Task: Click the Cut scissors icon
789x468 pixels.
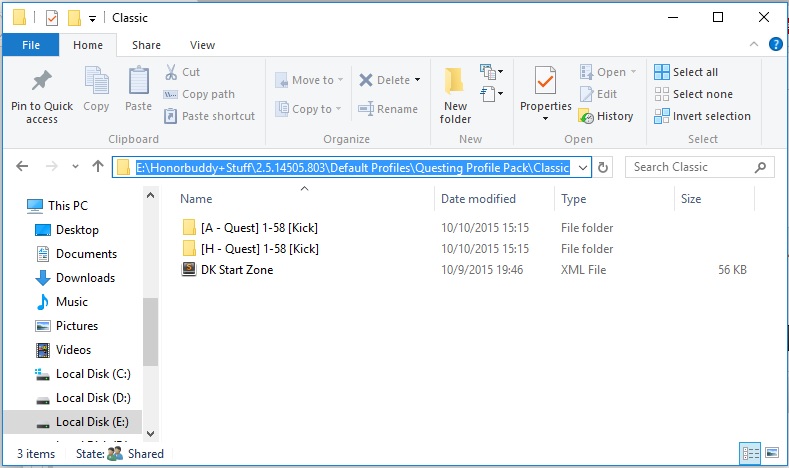Action: [x=171, y=72]
